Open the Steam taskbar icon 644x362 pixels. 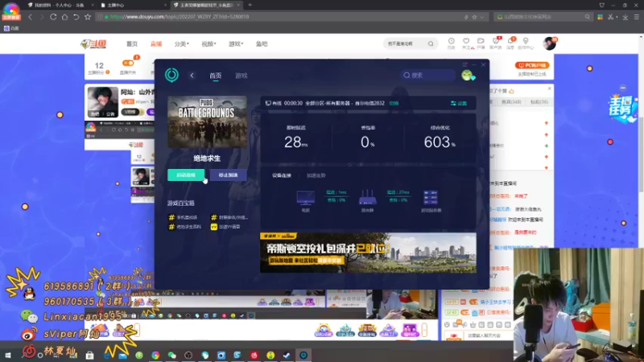coord(287,356)
